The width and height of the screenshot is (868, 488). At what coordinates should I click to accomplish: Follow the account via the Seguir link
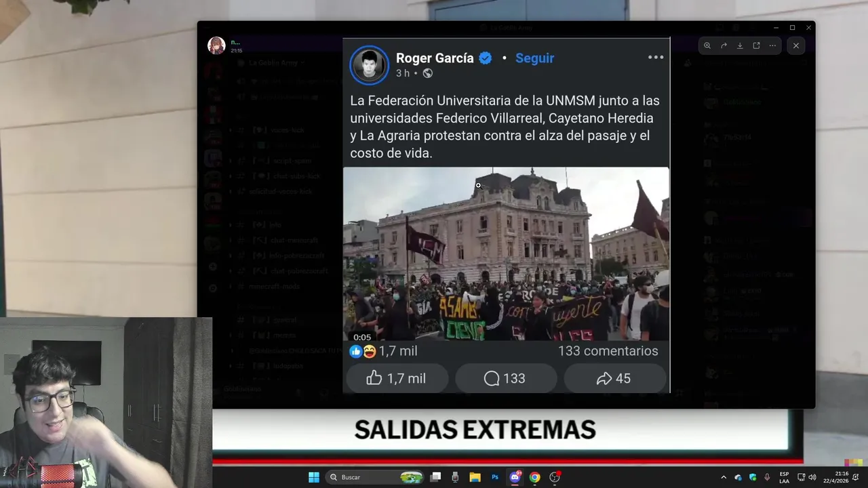(534, 58)
